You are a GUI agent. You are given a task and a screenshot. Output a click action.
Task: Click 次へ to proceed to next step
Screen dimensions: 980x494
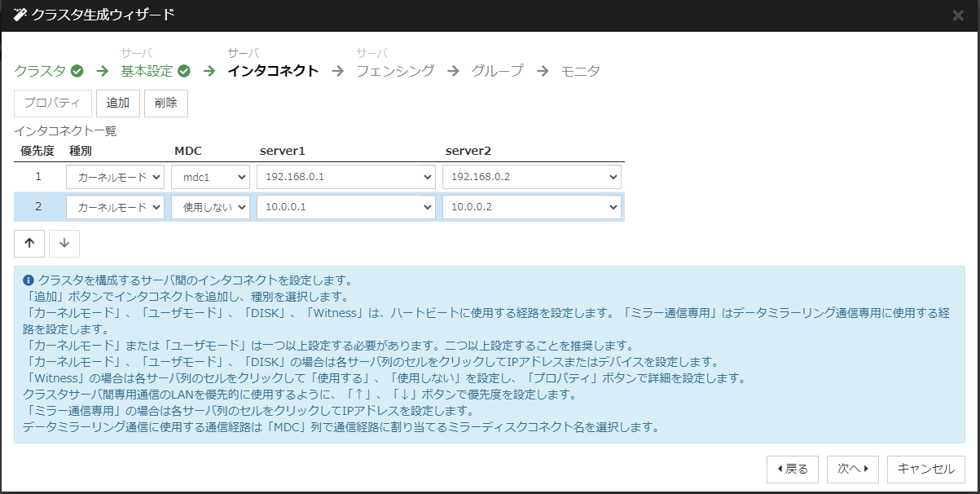coord(851,469)
